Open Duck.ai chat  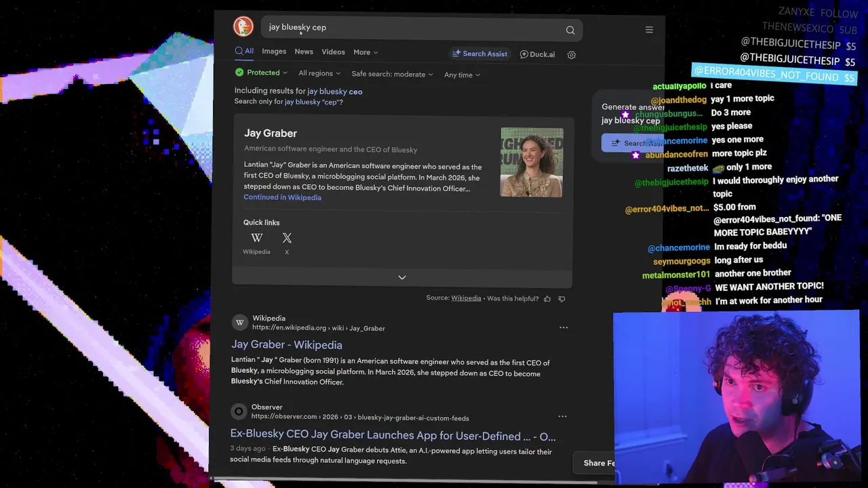coord(537,54)
